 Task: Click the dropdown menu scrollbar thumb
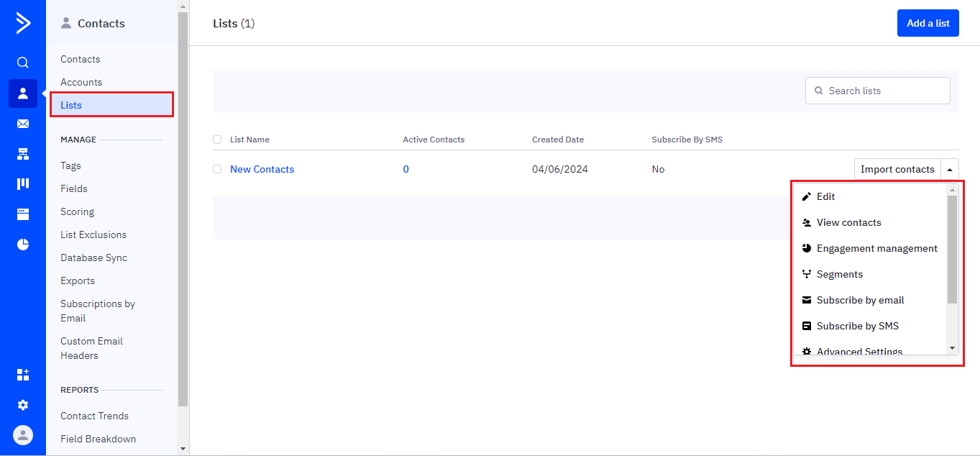(x=952, y=249)
